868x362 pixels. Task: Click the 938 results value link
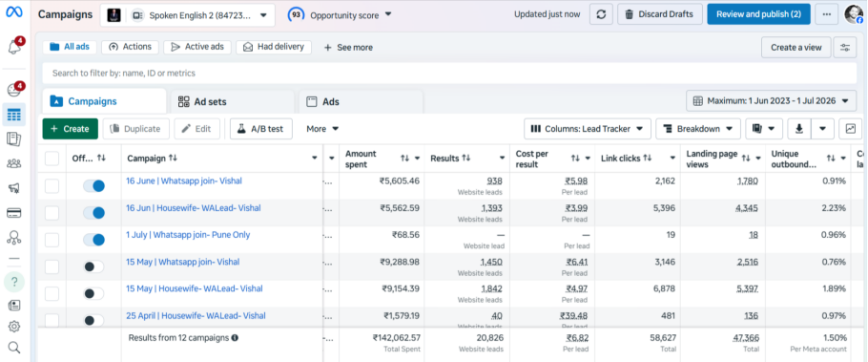point(494,181)
